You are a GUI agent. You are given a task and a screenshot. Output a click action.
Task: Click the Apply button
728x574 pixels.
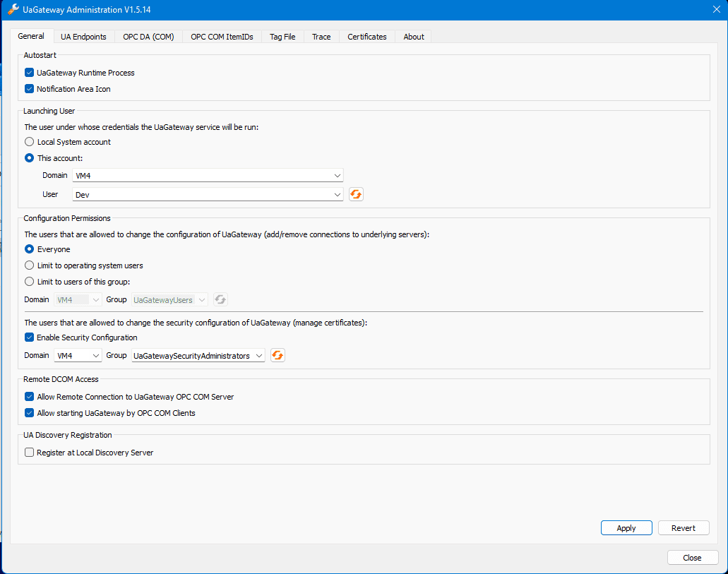click(x=626, y=528)
